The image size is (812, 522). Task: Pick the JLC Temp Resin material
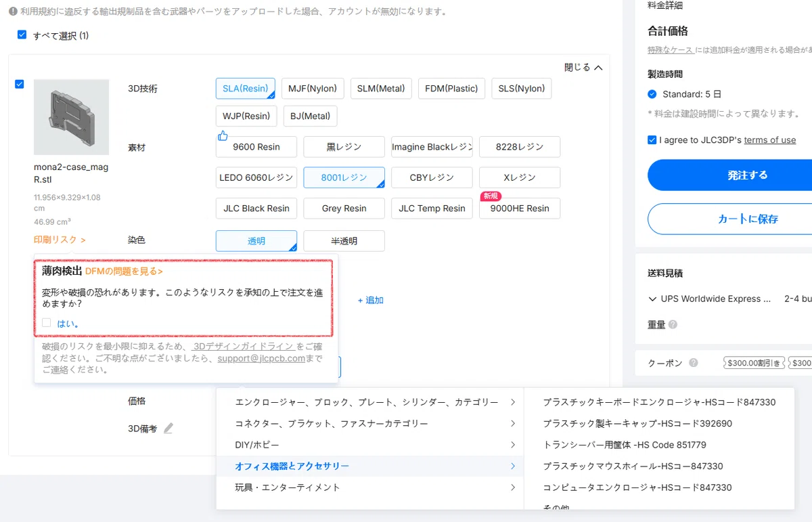(x=432, y=209)
